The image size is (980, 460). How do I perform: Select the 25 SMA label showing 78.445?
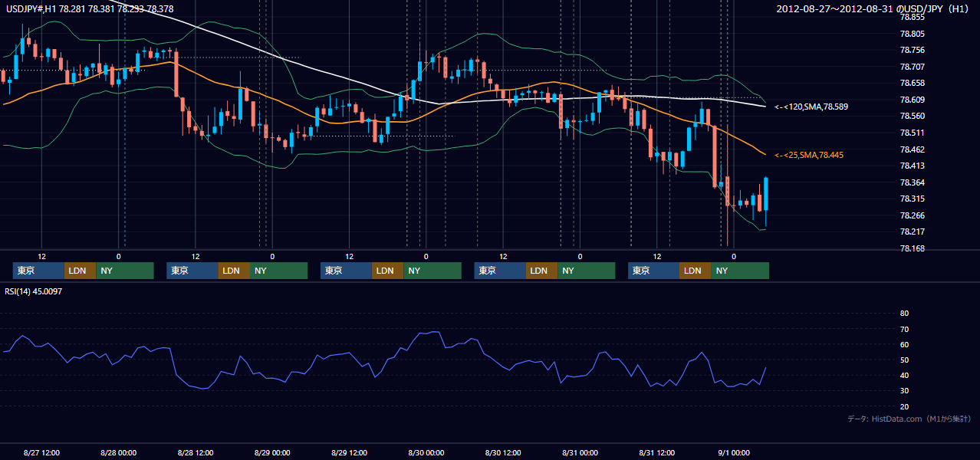click(x=809, y=155)
